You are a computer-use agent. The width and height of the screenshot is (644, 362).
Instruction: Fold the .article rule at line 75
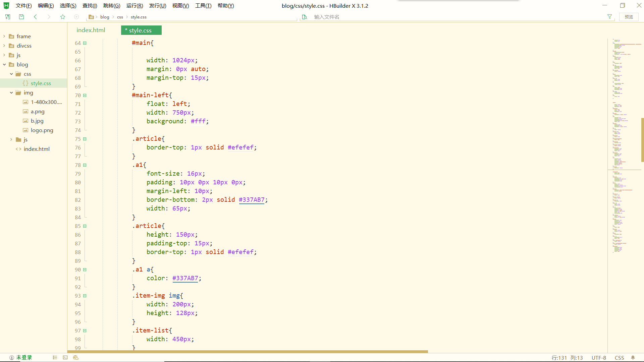click(x=85, y=139)
